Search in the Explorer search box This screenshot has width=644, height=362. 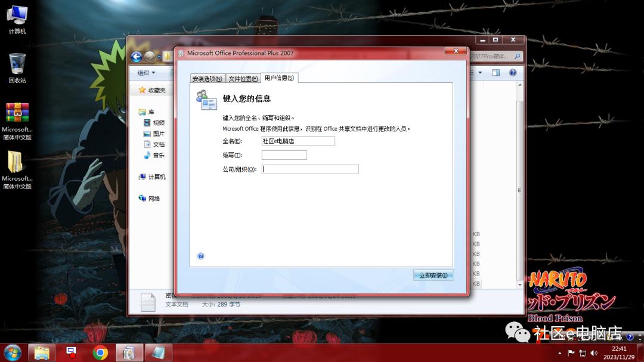496,56
